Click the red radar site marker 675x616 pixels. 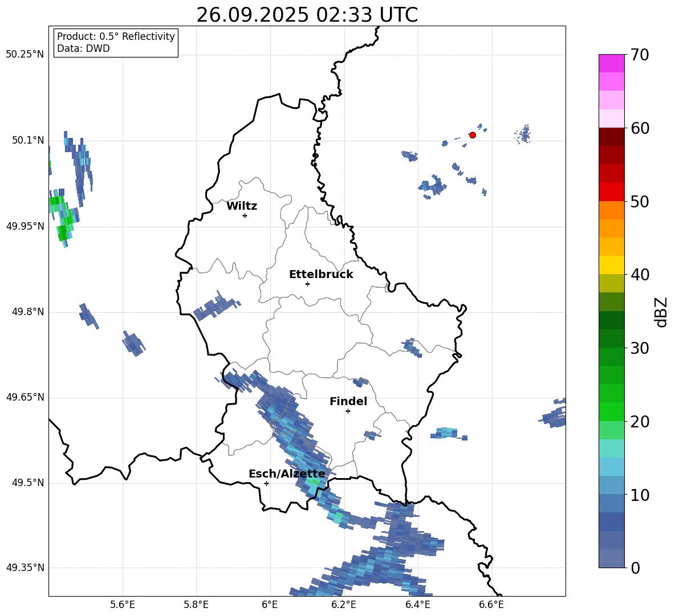(473, 135)
